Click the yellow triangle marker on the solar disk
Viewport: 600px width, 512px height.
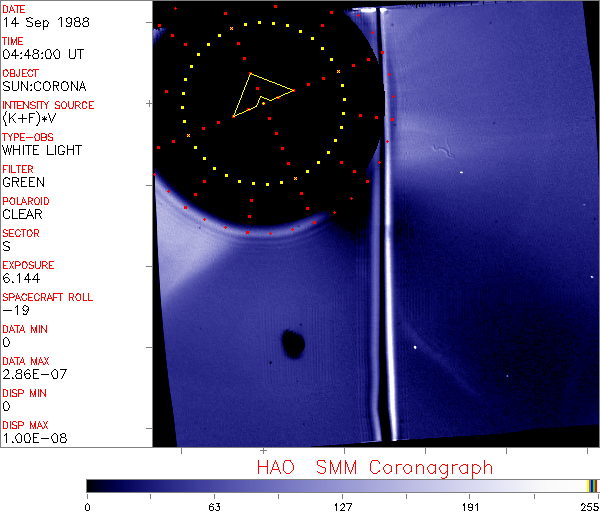260,94
